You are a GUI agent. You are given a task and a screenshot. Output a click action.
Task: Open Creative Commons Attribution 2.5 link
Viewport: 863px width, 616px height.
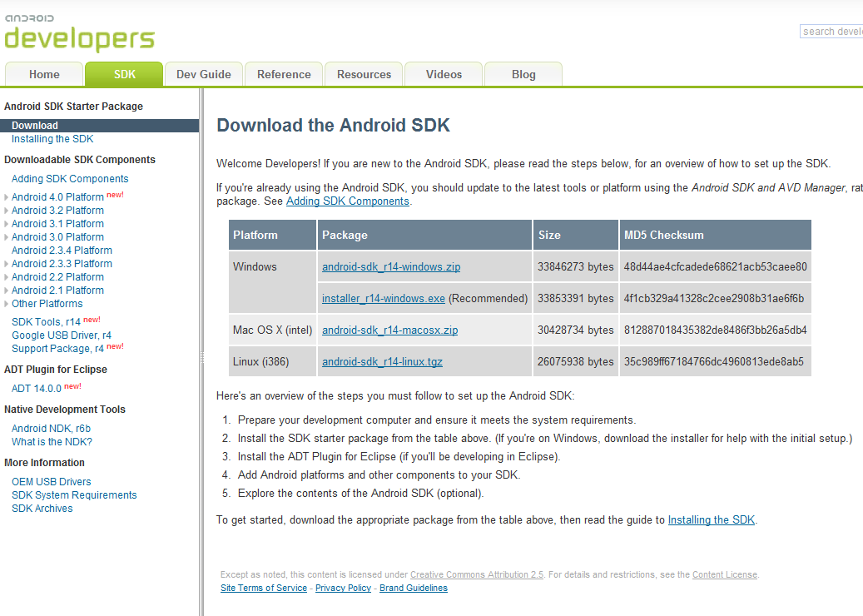point(477,574)
